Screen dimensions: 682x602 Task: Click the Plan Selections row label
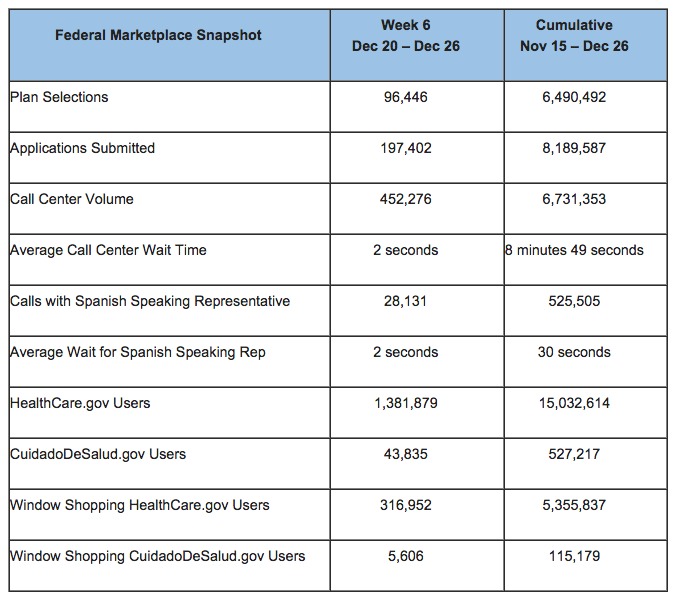coord(59,97)
